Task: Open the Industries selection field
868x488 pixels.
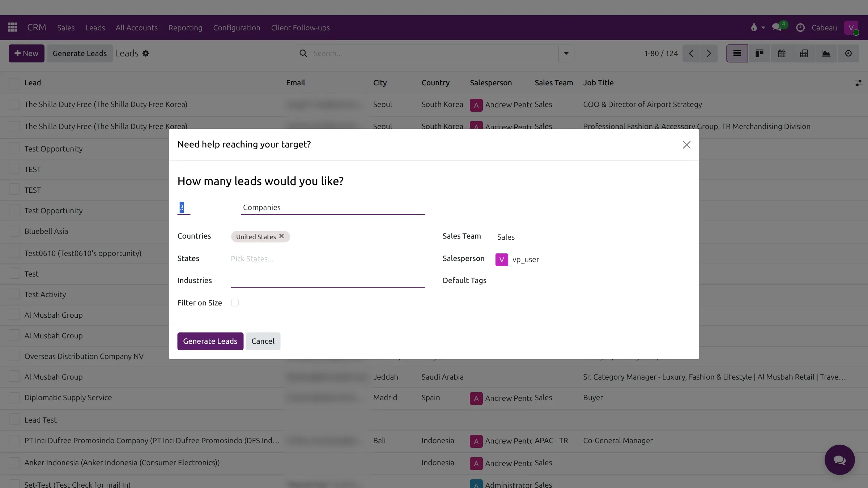Action: tap(328, 281)
